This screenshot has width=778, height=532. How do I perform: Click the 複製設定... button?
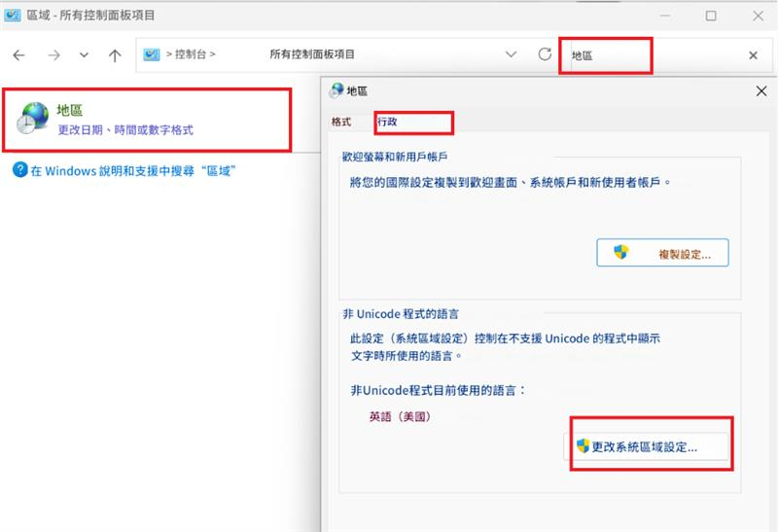point(662,253)
